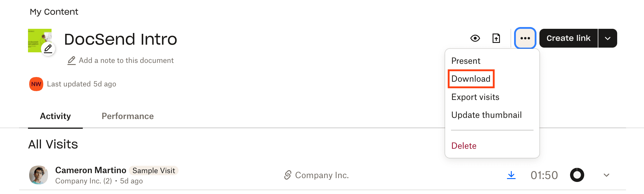Select the pencil edit icon on the thumbnail

coord(48,49)
